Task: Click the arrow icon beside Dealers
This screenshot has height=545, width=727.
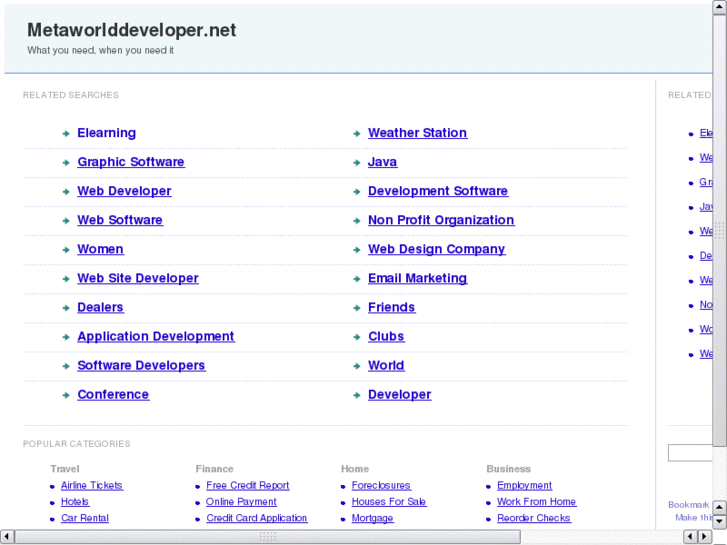Action: tap(66, 308)
